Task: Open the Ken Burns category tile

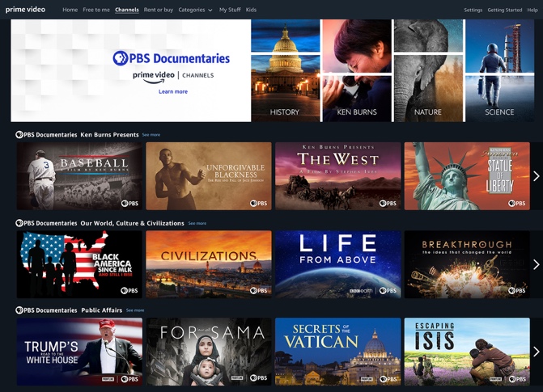Action: click(x=357, y=70)
